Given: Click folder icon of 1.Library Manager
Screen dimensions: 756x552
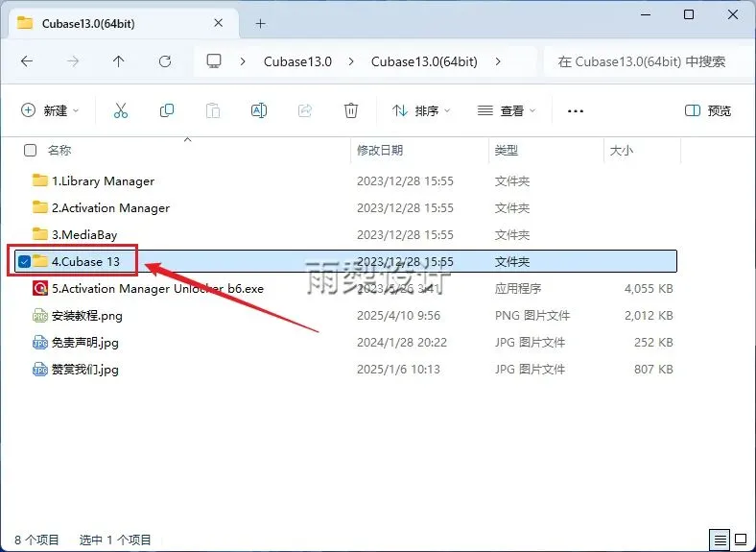Looking at the screenshot, I should (40, 180).
